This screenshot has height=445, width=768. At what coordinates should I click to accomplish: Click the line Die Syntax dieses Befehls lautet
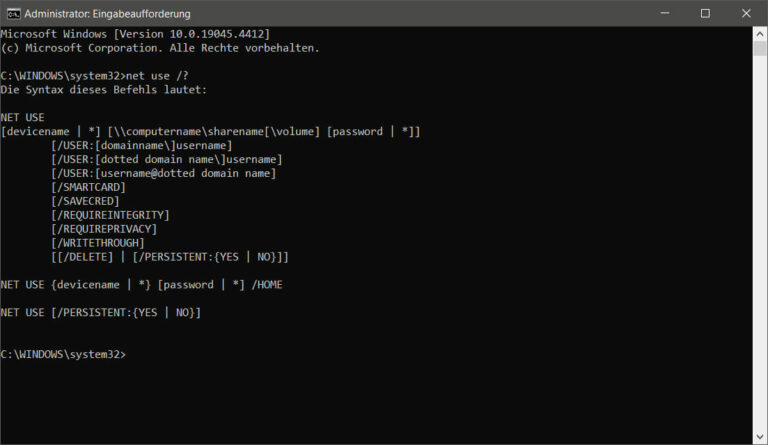pos(103,90)
